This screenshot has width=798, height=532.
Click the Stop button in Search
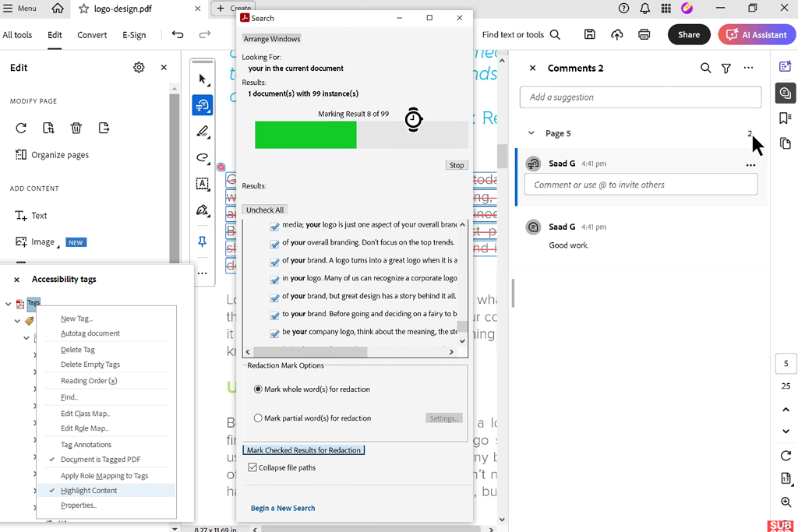coord(457,165)
